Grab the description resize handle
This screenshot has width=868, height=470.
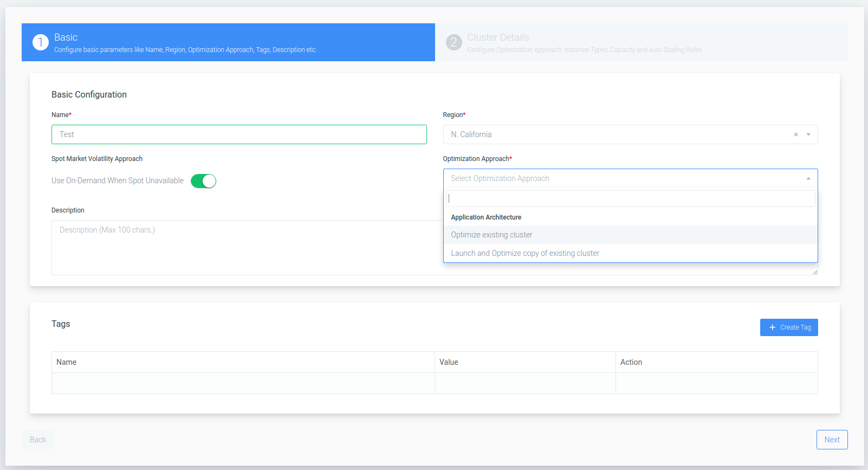814,272
